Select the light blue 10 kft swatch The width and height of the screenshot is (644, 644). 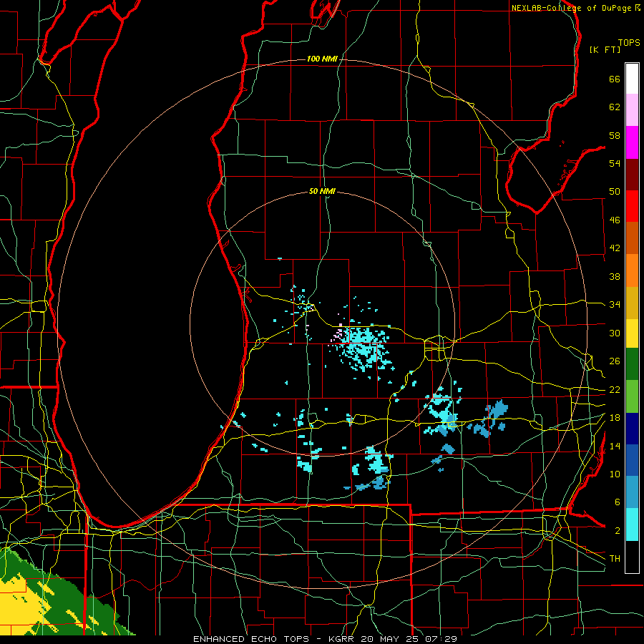632,492
